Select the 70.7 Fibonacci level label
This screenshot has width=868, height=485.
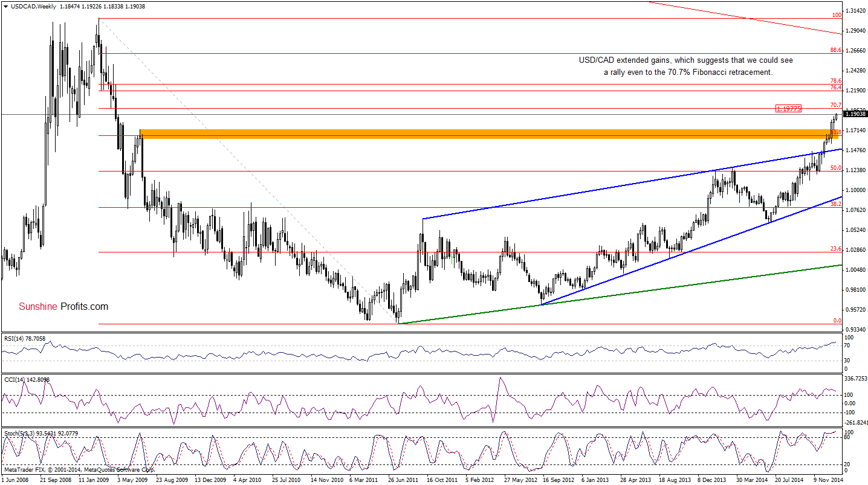click(x=837, y=105)
